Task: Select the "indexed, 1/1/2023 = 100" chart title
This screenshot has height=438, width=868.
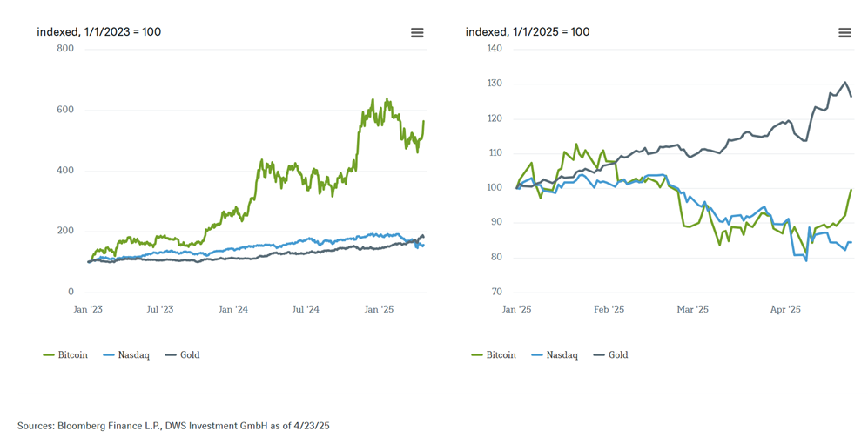Action: click(98, 32)
